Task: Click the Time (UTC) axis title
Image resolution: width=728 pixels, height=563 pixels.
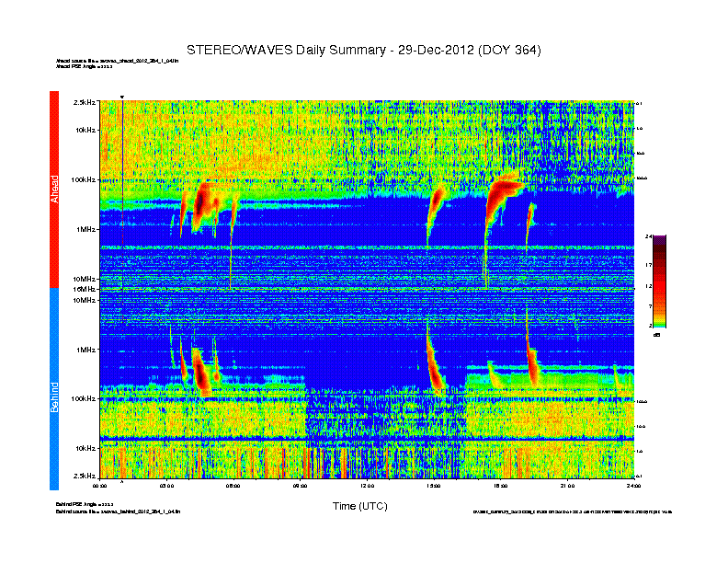Action: pos(359,506)
